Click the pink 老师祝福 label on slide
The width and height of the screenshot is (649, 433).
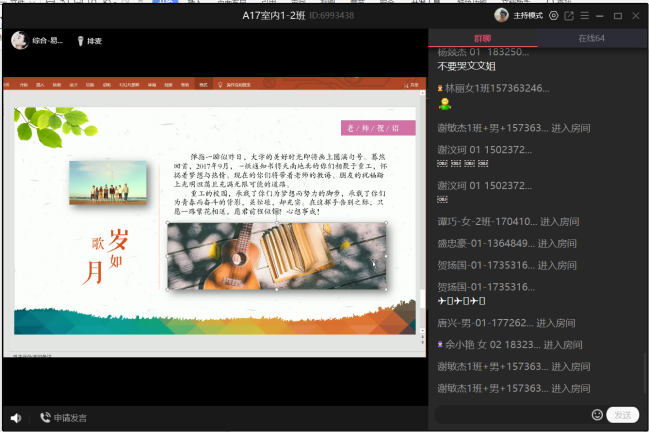[x=370, y=128]
